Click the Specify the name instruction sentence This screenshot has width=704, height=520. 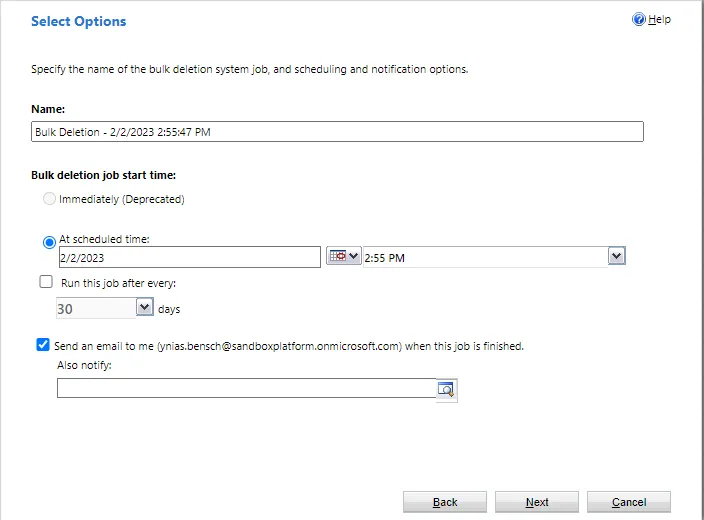point(250,69)
